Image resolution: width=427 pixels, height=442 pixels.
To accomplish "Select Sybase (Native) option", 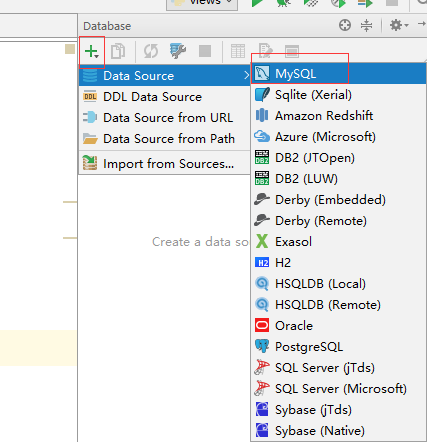I will tap(338, 431).
